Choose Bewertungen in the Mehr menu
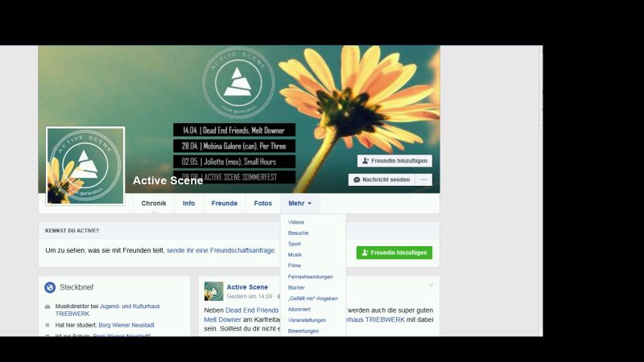Image resolution: width=644 pixels, height=362 pixels. [303, 331]
